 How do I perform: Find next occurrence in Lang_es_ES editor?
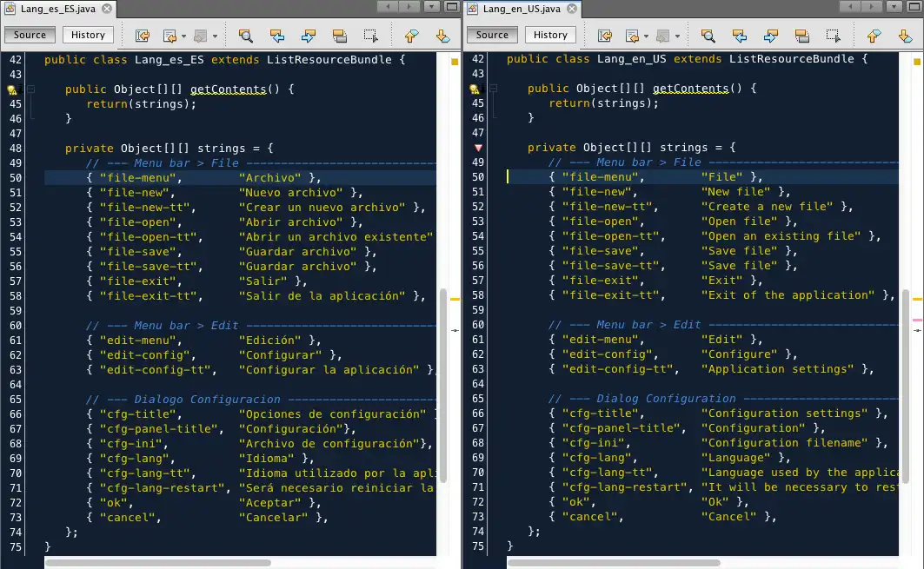pyautogui.click(x=309, y=36)
